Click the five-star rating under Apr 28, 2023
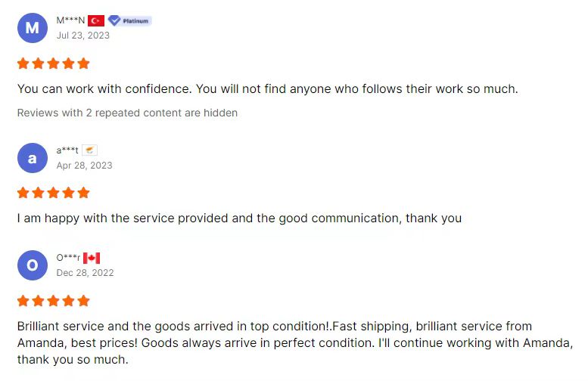 (x=53, y=193)
